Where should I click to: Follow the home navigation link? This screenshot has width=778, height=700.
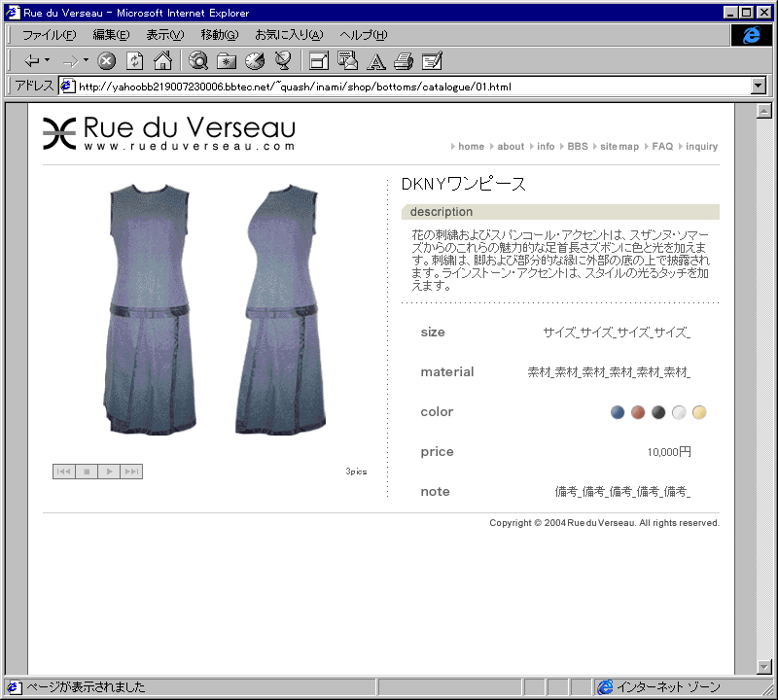point(471,147)
